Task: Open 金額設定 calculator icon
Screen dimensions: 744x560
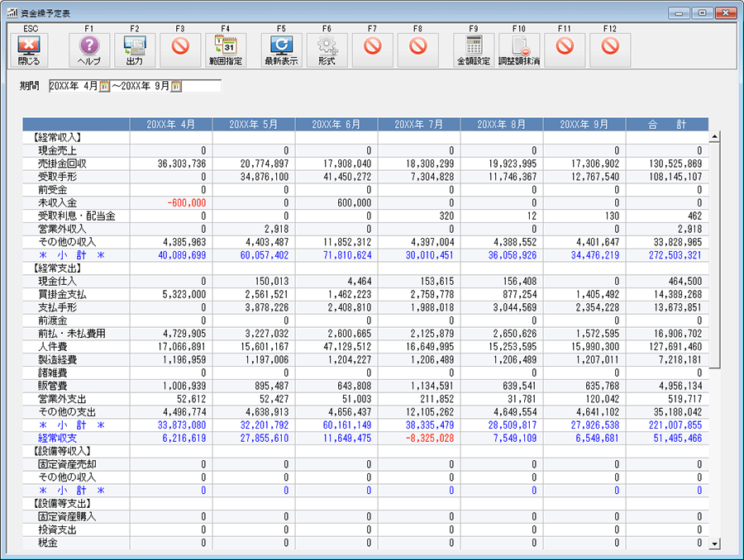Action: click(x=474, y=50)
